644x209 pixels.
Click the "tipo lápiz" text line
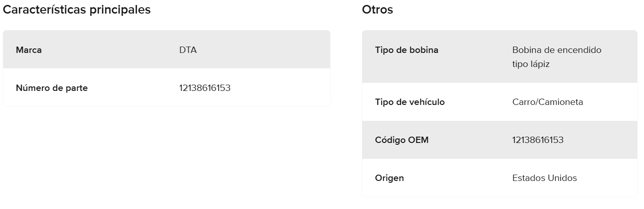(531, 64)
